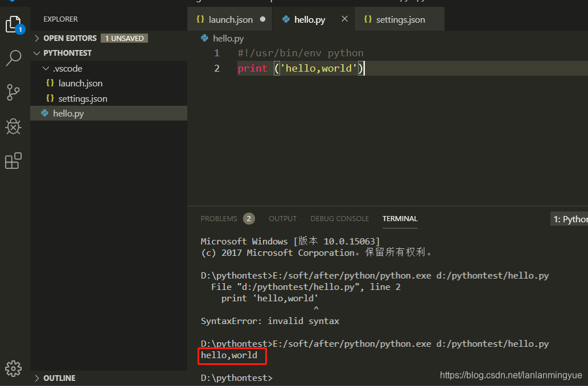Open the Source Control view
Viewport: 588px width, 386px height.
click(x=13, y=92)
